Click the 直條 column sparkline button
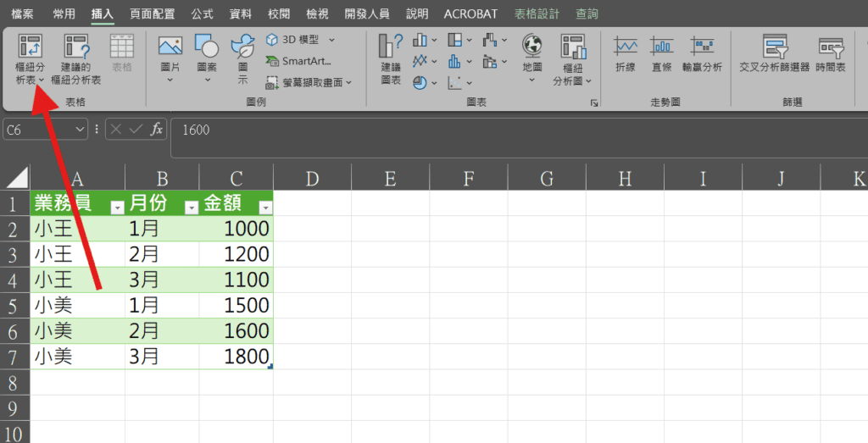This screenshot has height=443, width=868. point(662,53)
